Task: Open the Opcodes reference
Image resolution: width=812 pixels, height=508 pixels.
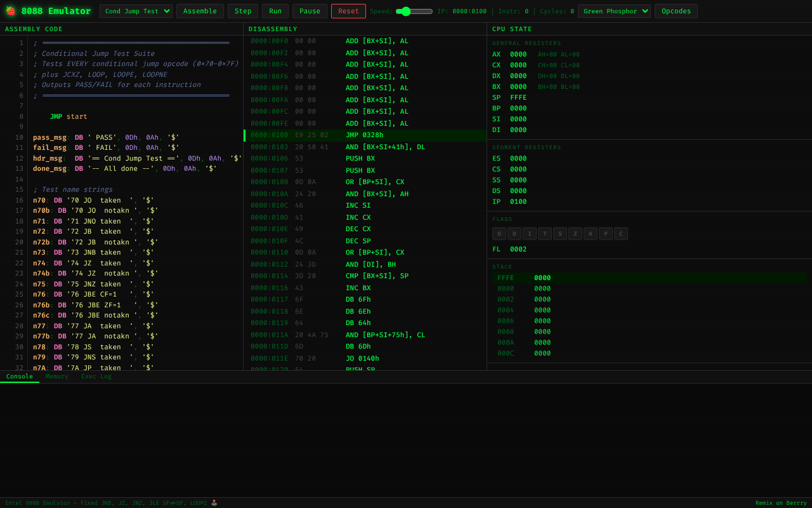Action: click(x=676, y=11)
